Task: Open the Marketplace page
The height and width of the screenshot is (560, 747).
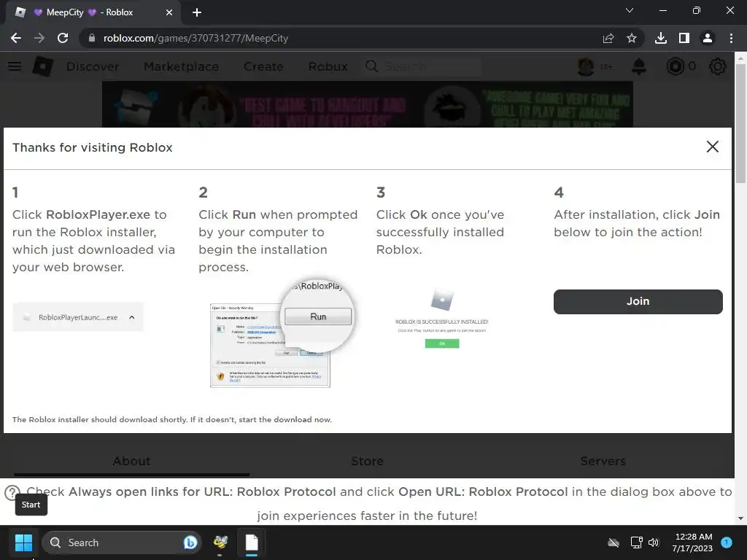Action: pyautogui.click(x=181, y=66)
